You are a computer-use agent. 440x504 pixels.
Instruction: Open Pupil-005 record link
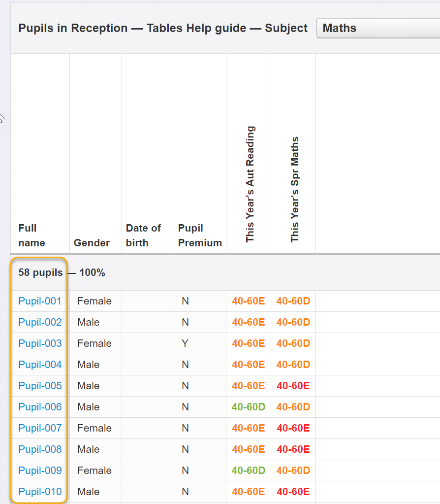pos(40,386)
